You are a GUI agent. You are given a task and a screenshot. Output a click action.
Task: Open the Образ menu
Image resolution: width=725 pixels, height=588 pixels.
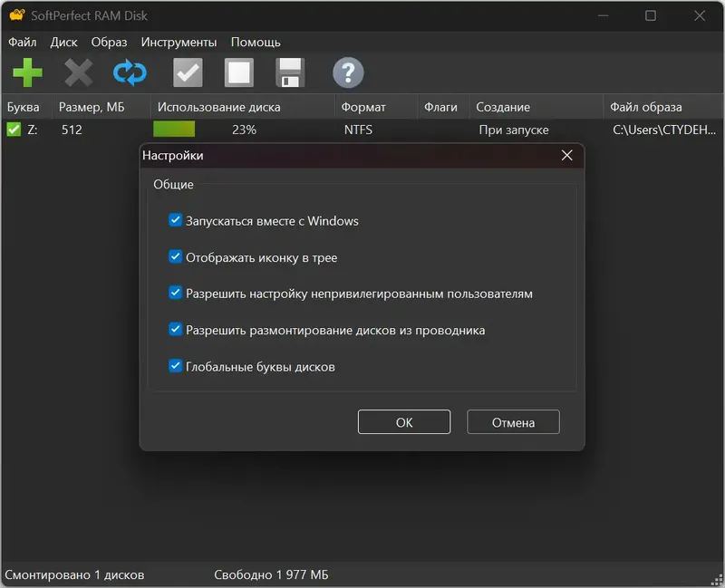[109, 42]
